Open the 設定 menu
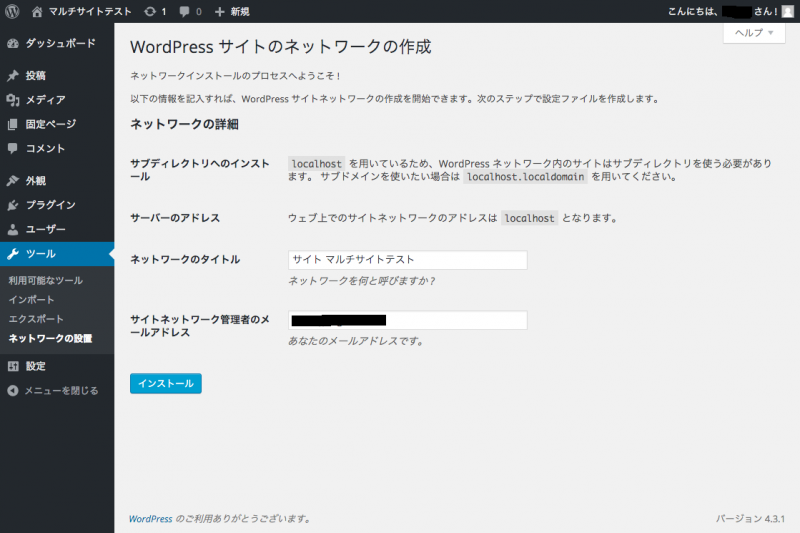The height and width of the screenshot is (533, 800). click(57, 366)
